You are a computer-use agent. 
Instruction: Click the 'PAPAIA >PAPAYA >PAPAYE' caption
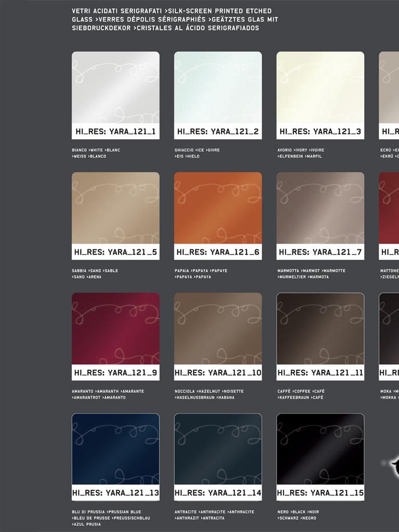pos(201,271)
